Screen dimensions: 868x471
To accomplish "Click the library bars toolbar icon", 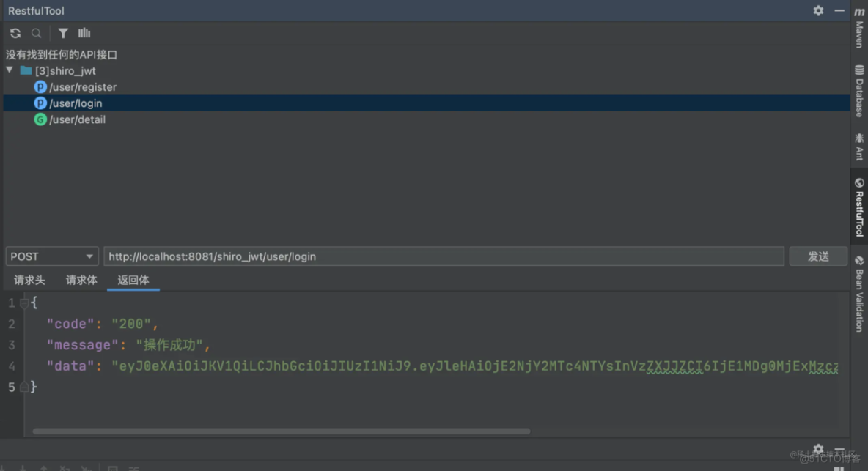I will coord(84,33).
